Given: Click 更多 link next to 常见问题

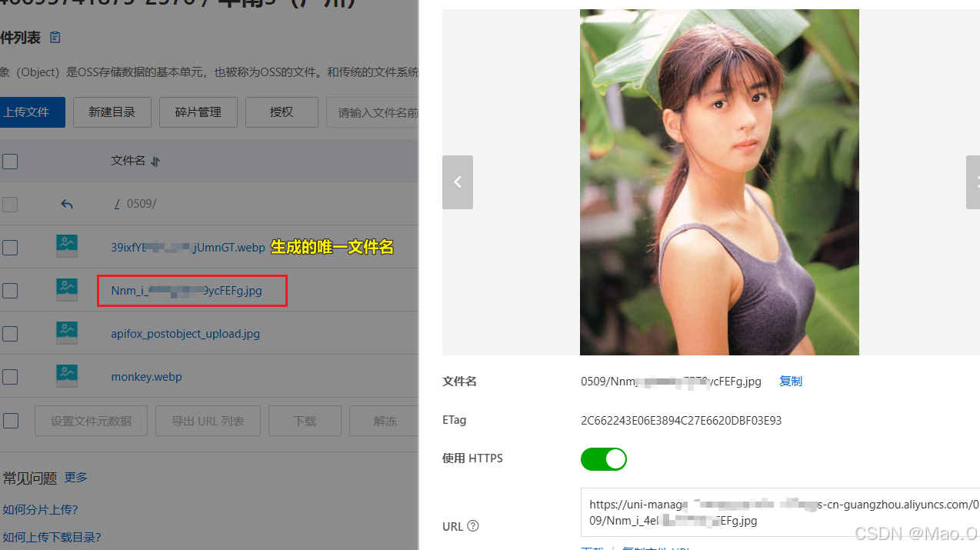Looking at the screenshot, I should point(76,477).
